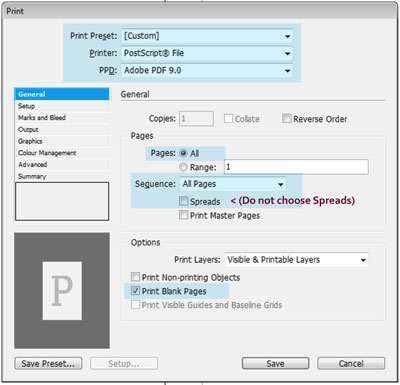The width and height of the screenshot is (400, 385).
Task: Click the Cancel button
Action: click(351, 363)
